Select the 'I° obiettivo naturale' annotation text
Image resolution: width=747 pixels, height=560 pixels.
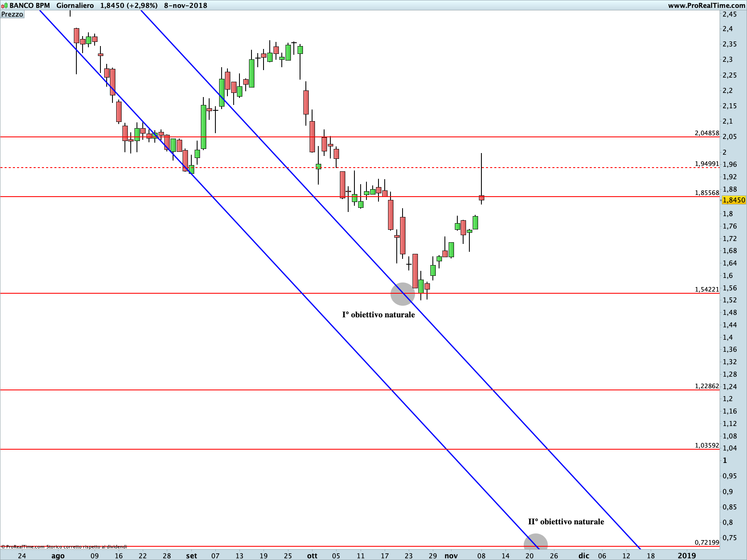[378, 314]
